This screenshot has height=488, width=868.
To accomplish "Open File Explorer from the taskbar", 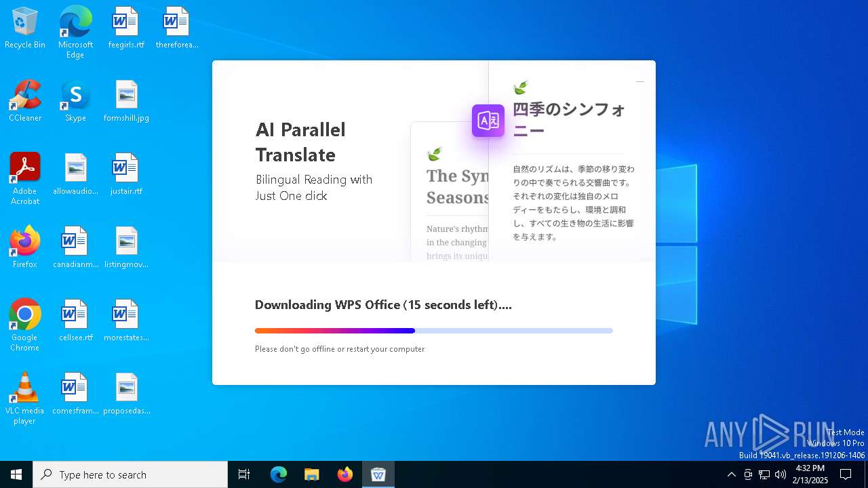I will (312, 474).
